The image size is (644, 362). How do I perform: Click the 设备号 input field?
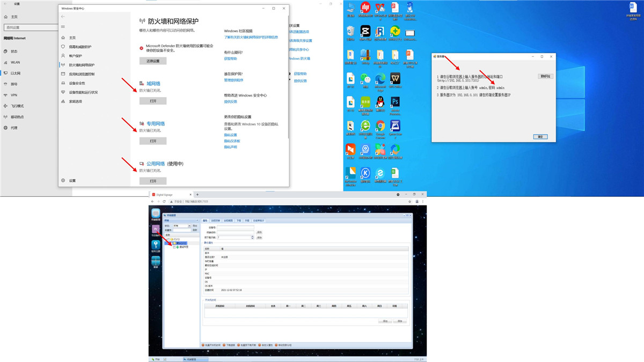pyautogui.click(x=235, y=227)
